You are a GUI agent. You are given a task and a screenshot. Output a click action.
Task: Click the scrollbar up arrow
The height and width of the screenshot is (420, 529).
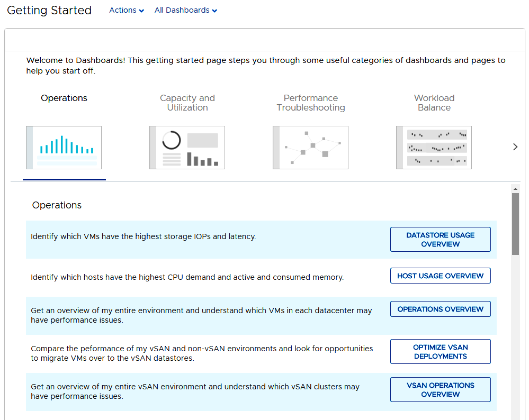(515, 189)
